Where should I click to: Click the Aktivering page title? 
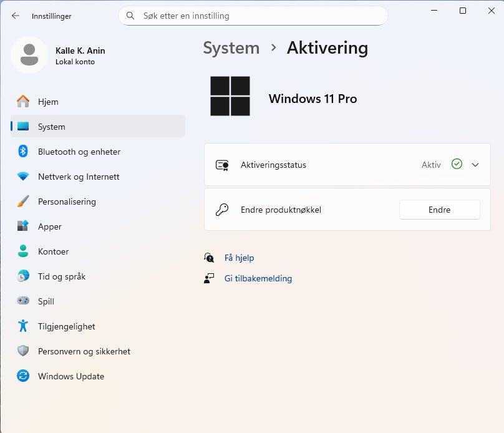coord(327,48)
